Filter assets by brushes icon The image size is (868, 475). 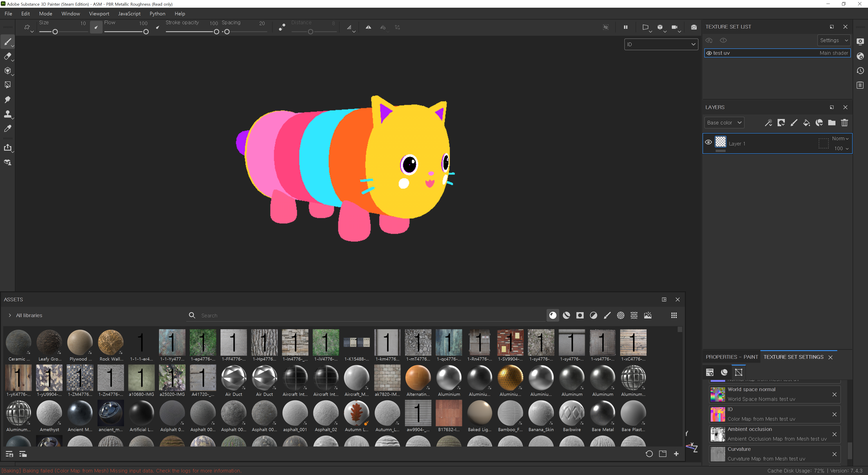tap(607, 315)
